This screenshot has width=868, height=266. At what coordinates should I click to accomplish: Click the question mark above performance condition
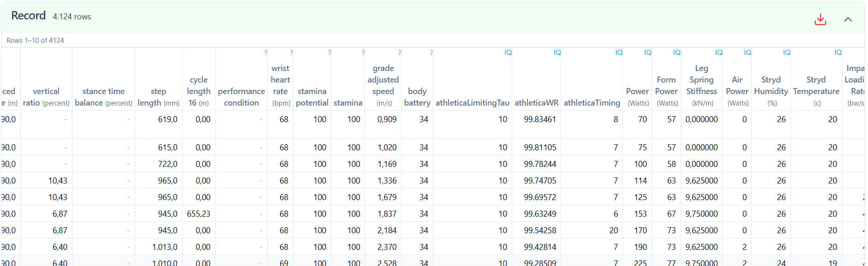(x=265, y=53)
